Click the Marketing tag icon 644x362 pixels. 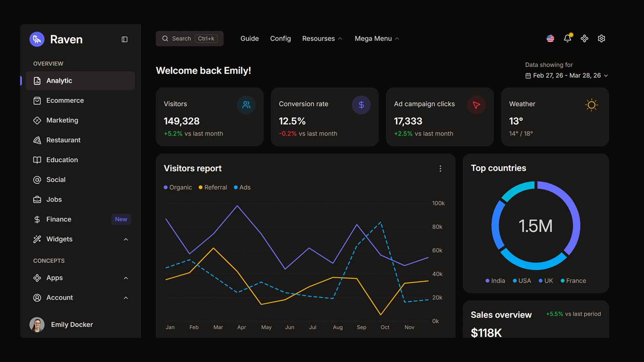(37, 120)
